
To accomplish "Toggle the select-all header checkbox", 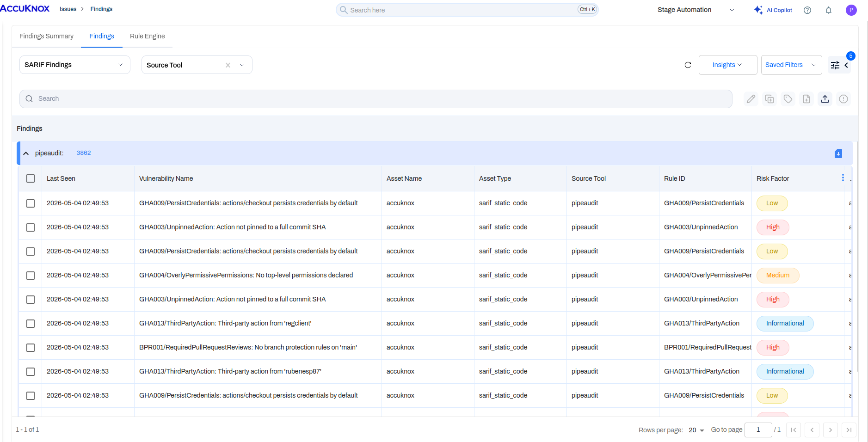I will point(31,178).
